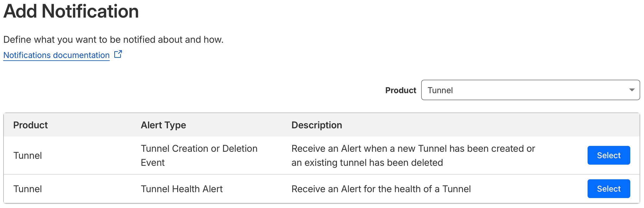644x208 pixels.
Task: Select the Tunnel Health Alert
Action: [608, 189]
